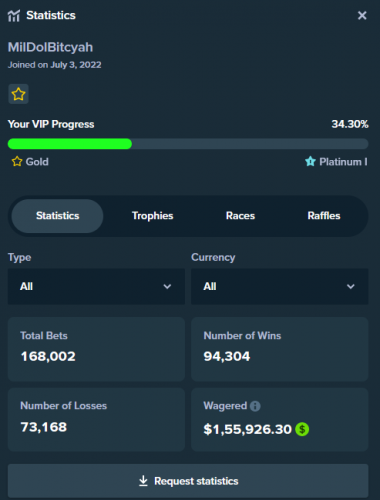Click the Gold level star icon

[17, 162]
